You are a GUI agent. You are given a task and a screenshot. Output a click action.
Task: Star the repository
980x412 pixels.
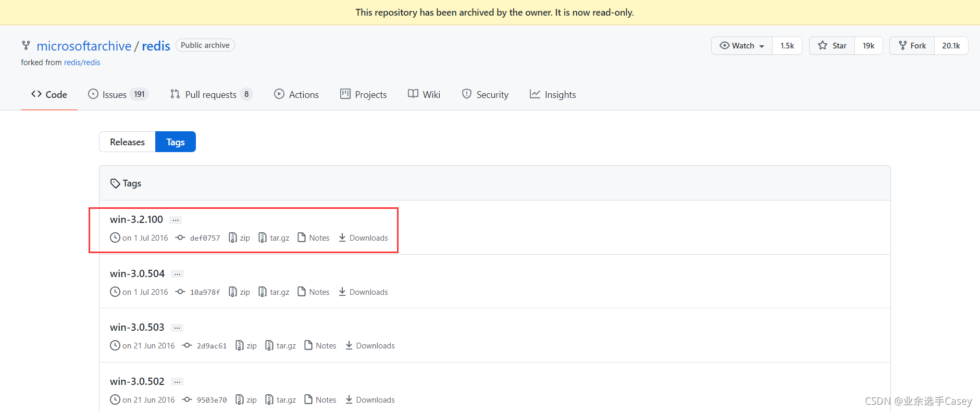(832, 45)
